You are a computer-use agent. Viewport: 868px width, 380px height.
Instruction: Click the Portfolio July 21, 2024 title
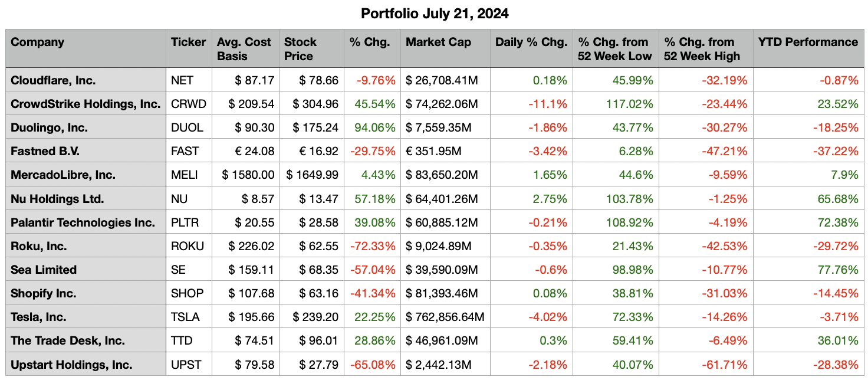pos(433,13)
